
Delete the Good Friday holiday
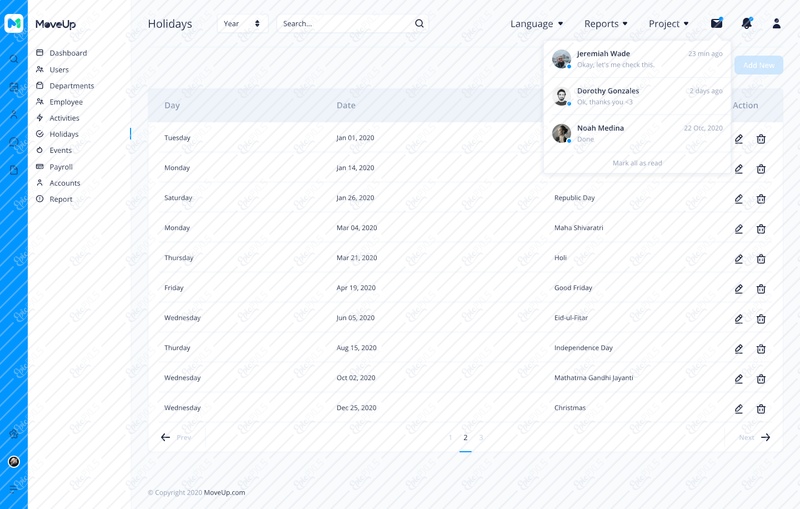[761, 289]
